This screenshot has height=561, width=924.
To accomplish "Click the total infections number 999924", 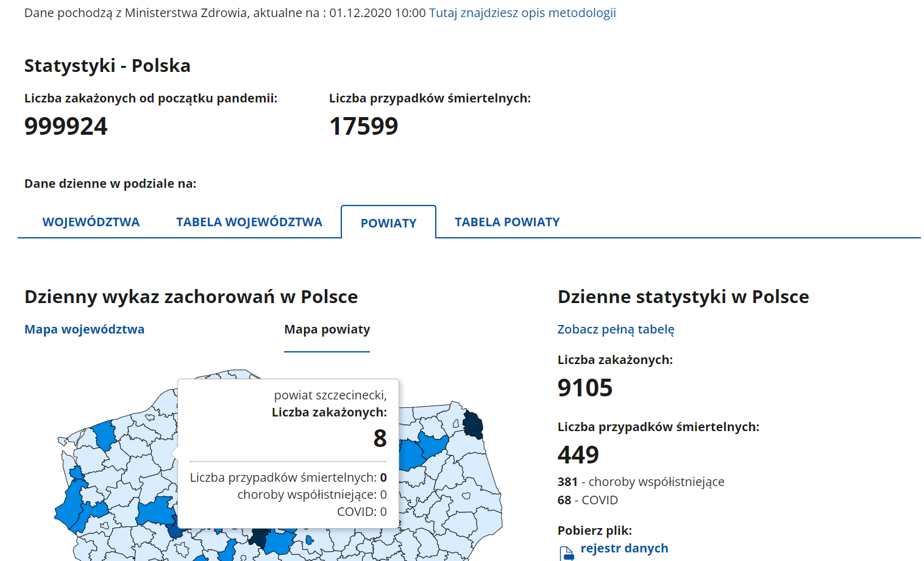I will pos(66,126).
